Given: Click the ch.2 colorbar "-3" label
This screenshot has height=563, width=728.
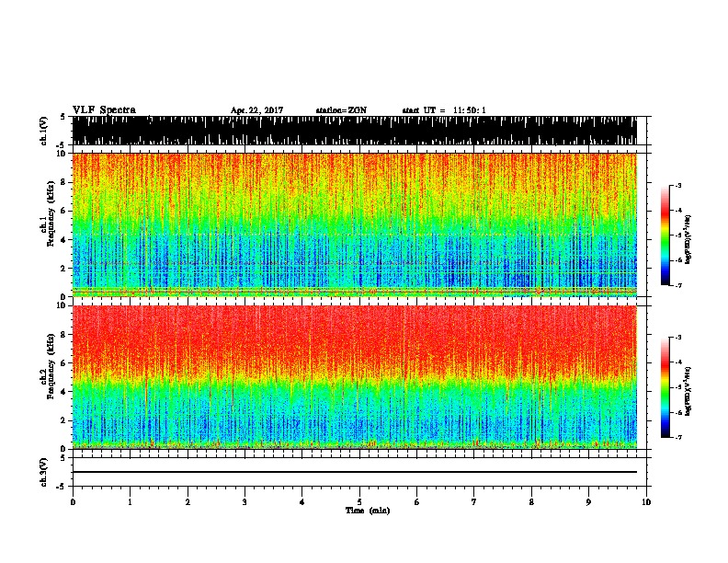Looking at the screenshot, I should tap(678, 338).
